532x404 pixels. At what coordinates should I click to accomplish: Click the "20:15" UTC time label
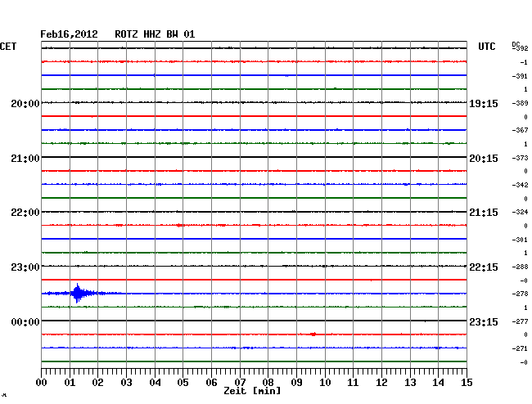point(484,159)
